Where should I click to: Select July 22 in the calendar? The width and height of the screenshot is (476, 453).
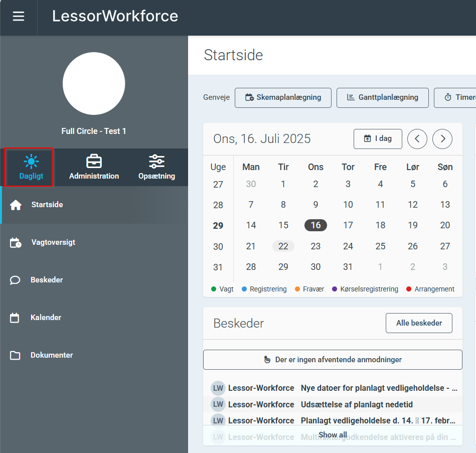(283, 246)
